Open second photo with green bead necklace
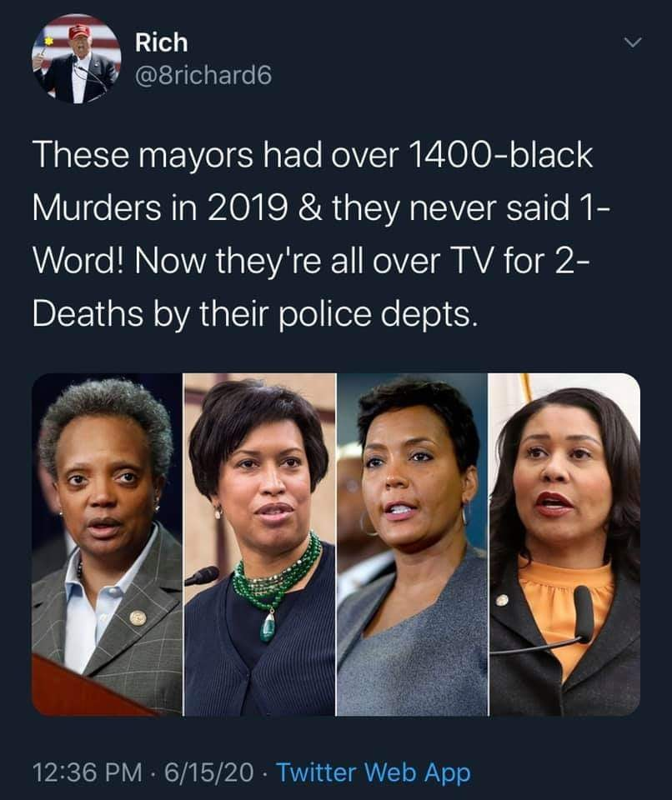Screen dimensions: 672x800 (259, 544)
